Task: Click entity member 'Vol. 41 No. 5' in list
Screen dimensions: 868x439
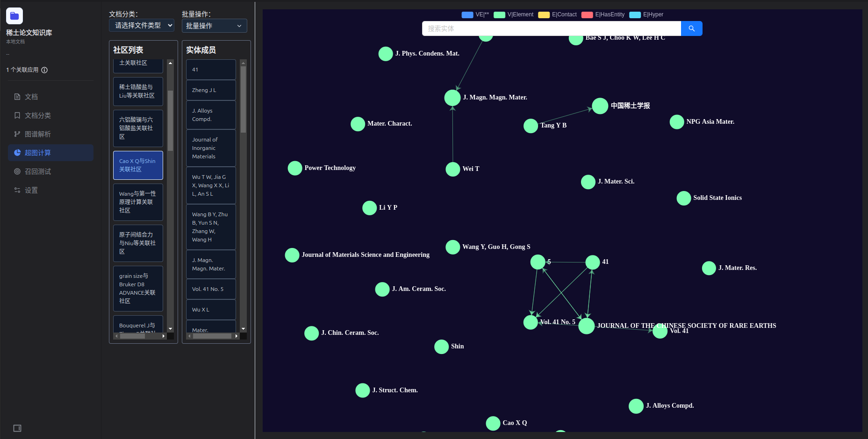Action: 211,289
